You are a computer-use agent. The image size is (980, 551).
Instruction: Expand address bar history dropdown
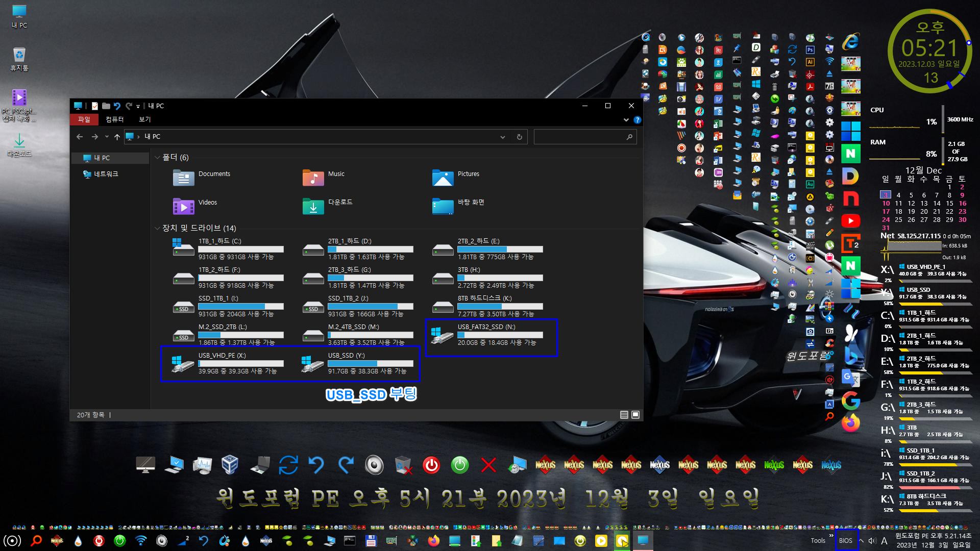(x=503, y=137)
